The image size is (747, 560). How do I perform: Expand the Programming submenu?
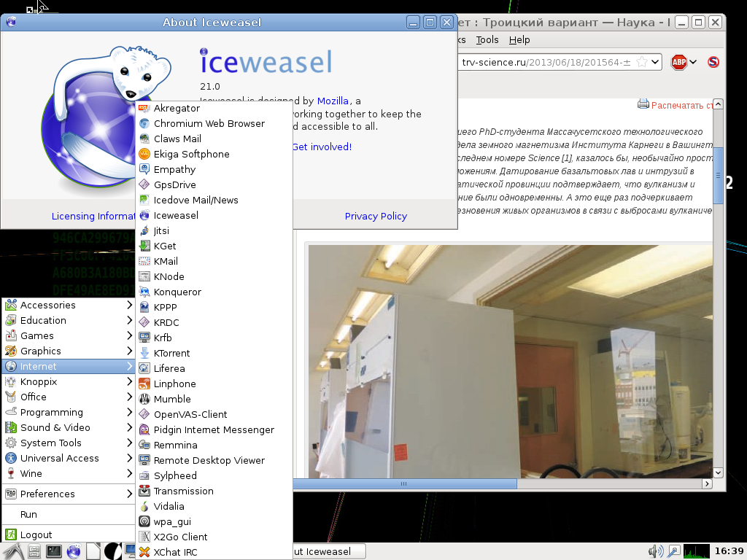(x=69, y=412)
